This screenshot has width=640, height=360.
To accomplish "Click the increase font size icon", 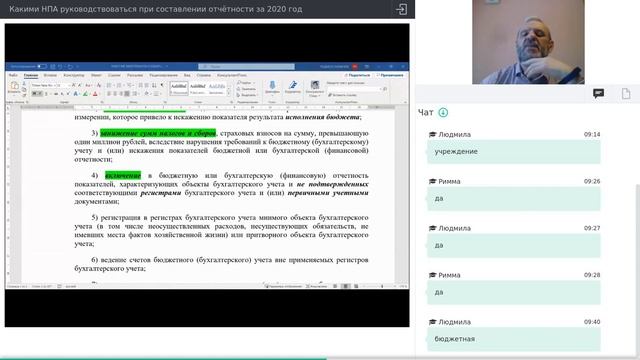I will point(73,85).
